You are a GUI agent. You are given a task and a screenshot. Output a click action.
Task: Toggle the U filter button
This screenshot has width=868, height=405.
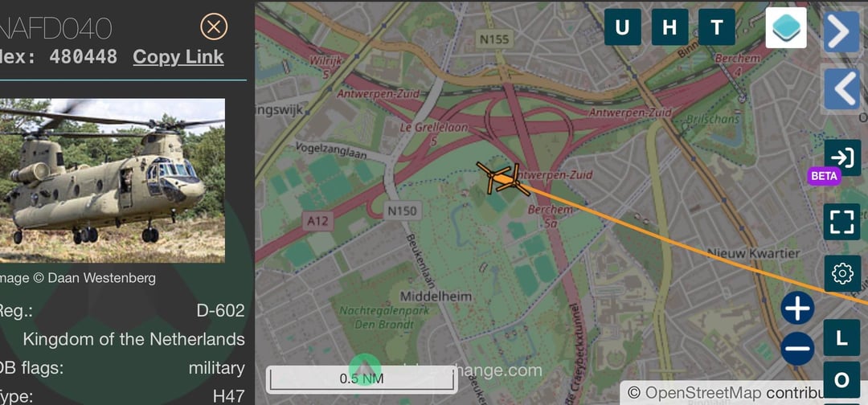[x=622, y=27]
